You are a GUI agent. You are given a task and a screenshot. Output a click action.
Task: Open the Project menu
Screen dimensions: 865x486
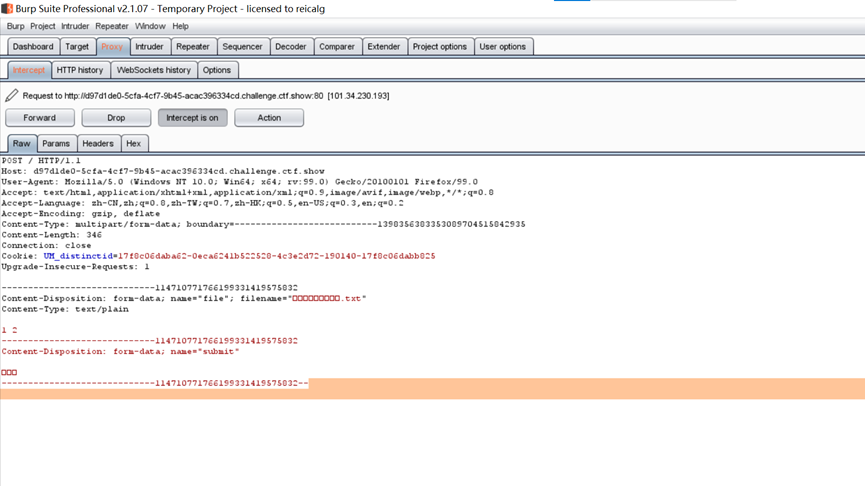(42, 26)
